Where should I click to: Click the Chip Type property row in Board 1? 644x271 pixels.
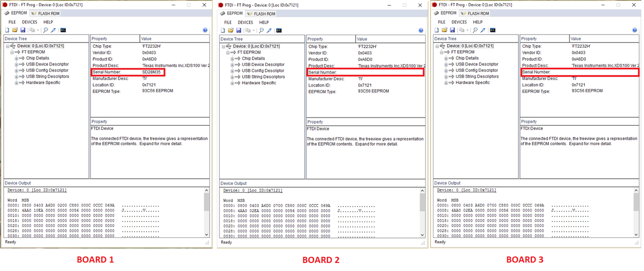(150, 46)
